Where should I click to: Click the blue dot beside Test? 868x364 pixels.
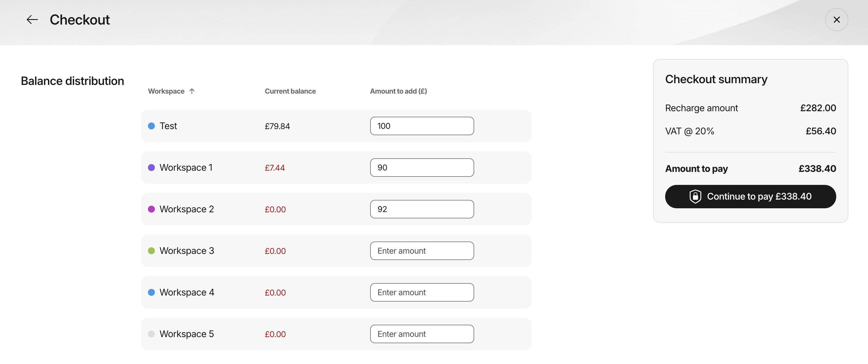point(151,126)
